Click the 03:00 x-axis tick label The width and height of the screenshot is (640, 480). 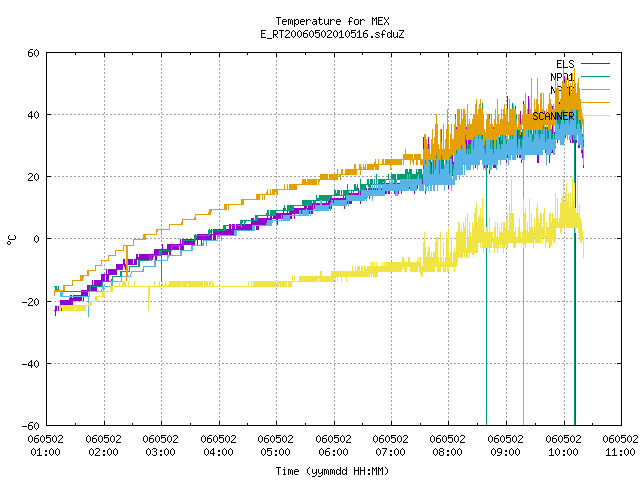[x=161, y=452]
